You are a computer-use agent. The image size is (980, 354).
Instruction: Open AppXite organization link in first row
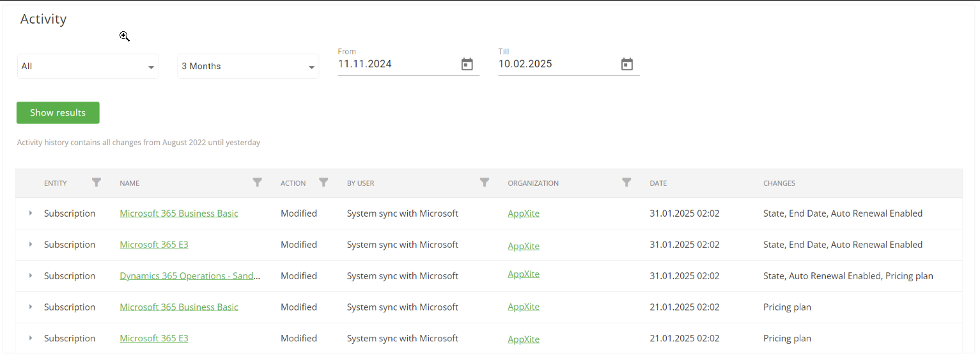pyautogui.click(x=524, y=213)
